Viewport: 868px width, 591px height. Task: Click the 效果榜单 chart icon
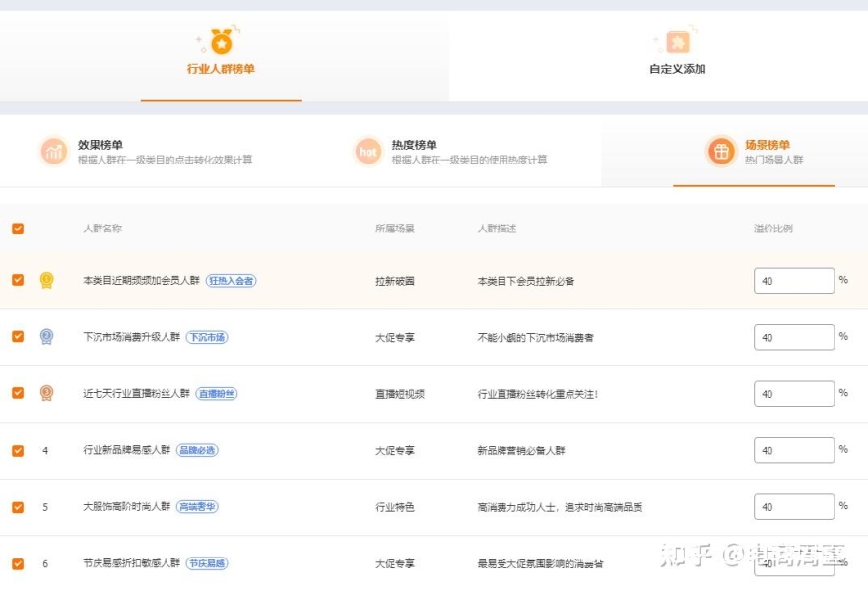53,152
